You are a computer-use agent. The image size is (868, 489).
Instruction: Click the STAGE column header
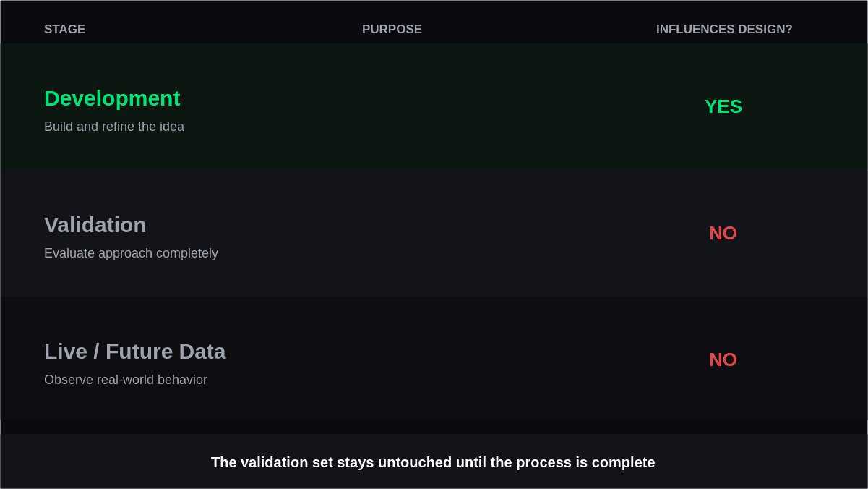pos(64,30)
